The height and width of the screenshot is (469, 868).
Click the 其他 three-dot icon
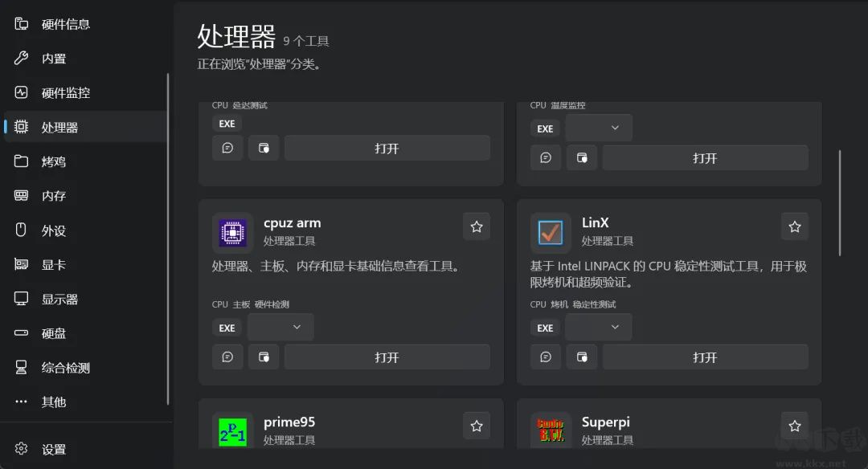coord(21,402)
